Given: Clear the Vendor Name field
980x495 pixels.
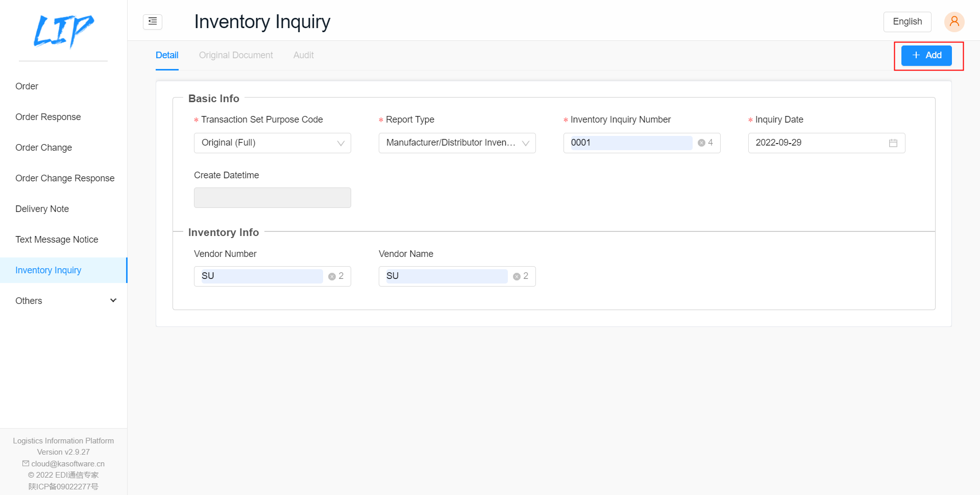Looking at the screenshot, I should click(517, 276).
